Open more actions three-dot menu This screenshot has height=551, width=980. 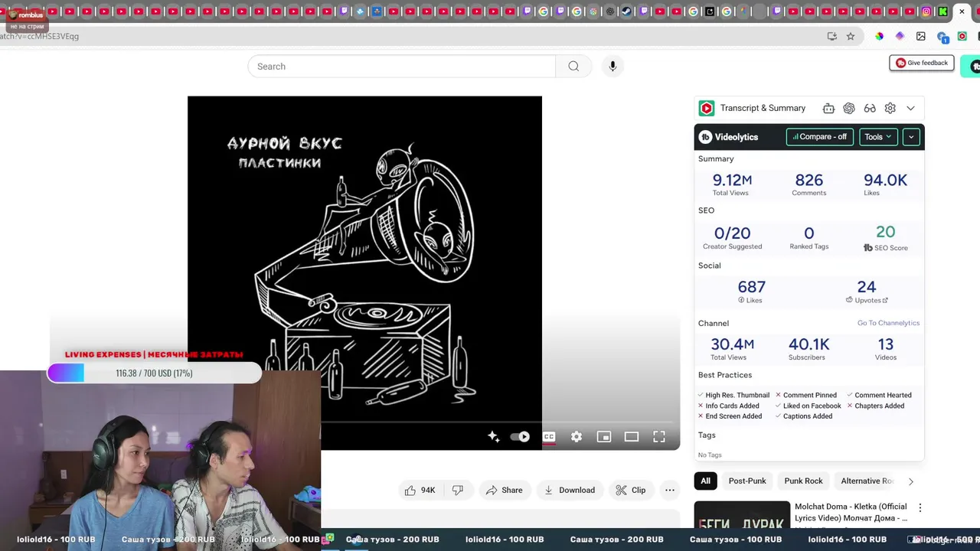click(670, 490)
